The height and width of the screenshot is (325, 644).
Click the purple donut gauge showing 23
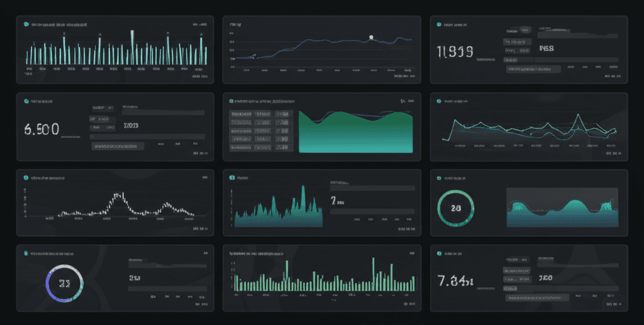(65, 283)
